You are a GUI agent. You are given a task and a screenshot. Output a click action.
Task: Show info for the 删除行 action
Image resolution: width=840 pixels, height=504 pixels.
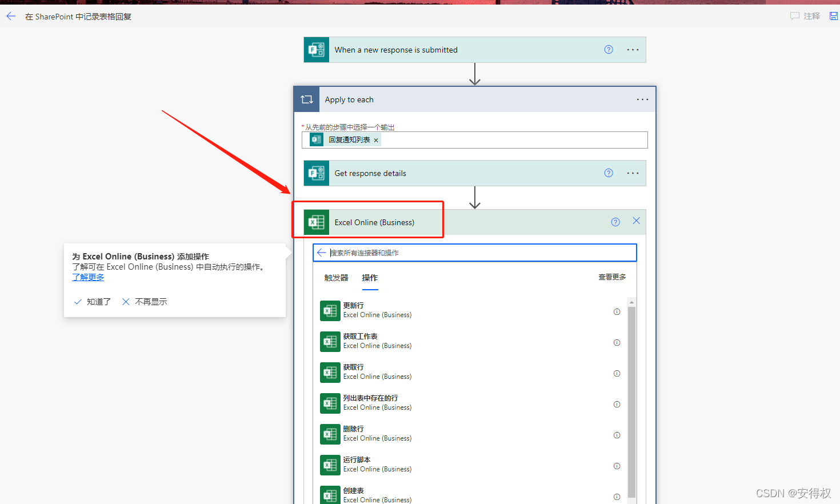point(617,435)
